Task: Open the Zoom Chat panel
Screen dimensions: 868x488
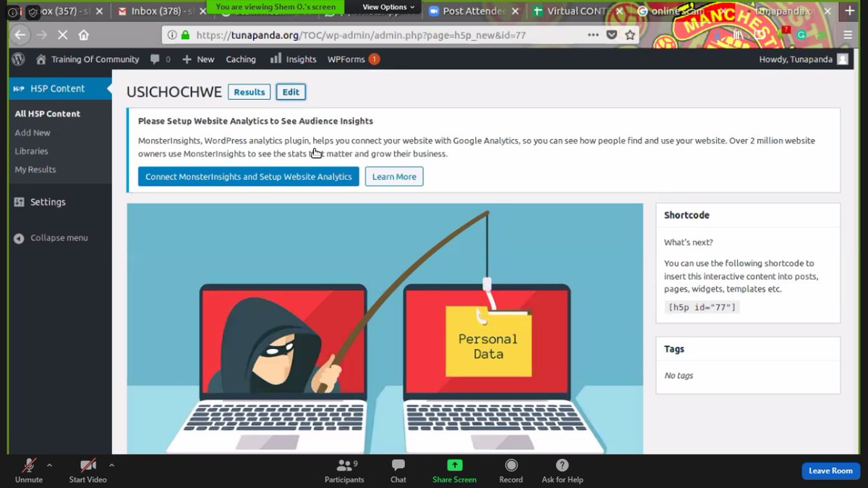Action: [x=398, y=471]
